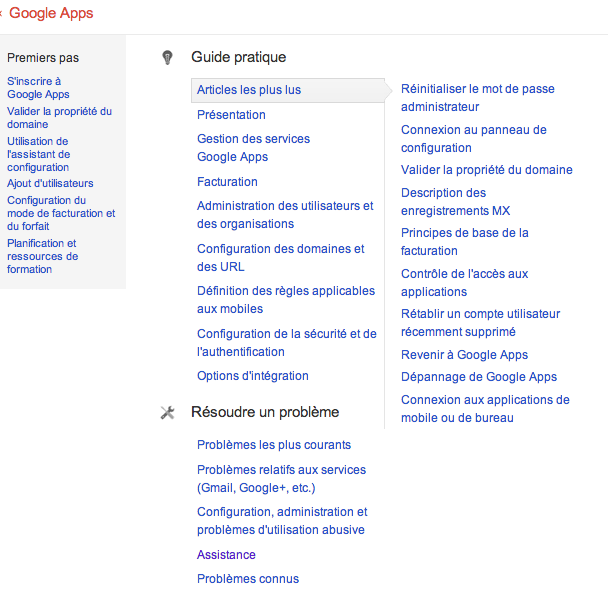Select Configuration de la sécurité et de l'authentification

(x=287, y=343)
